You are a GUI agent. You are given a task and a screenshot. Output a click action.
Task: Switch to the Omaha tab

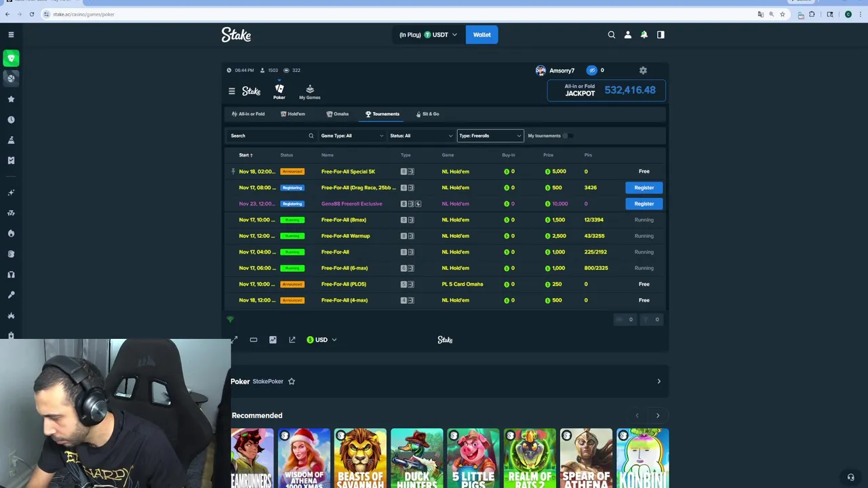click(338, 114)
